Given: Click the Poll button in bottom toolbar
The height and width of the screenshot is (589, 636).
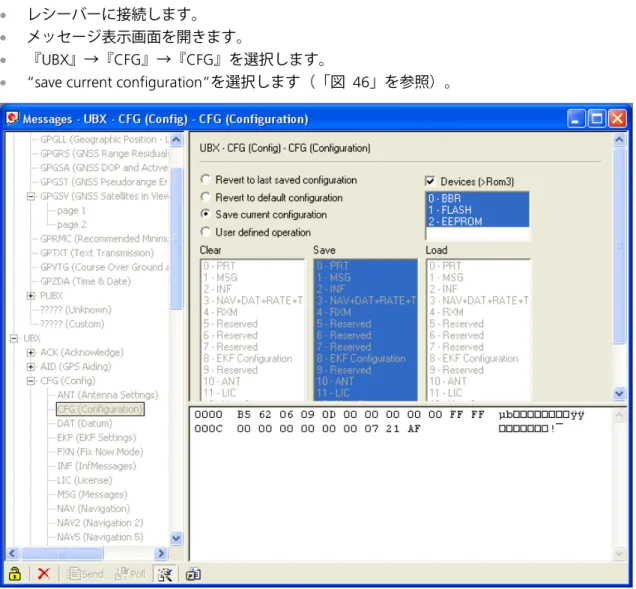Looking at the screenshot, I should tap(130, 574).
